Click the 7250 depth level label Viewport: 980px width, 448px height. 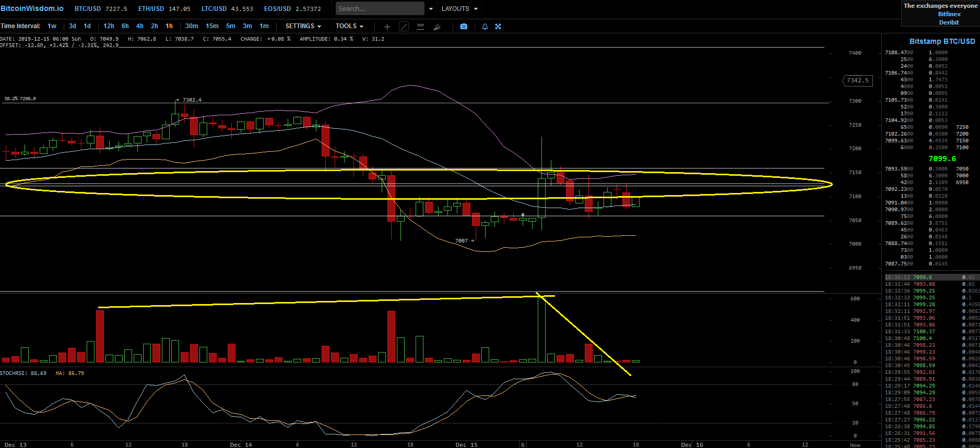[x=962, y=127]
